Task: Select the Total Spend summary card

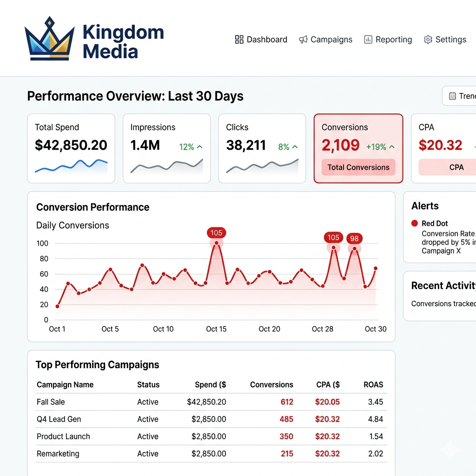Action: pos(71,148)
